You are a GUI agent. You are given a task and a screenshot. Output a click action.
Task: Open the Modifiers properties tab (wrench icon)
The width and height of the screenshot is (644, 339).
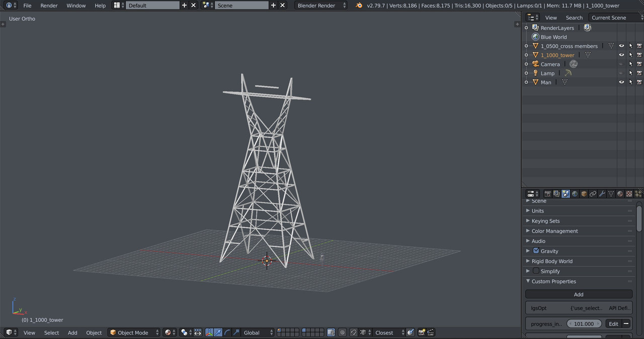[602, 194]
